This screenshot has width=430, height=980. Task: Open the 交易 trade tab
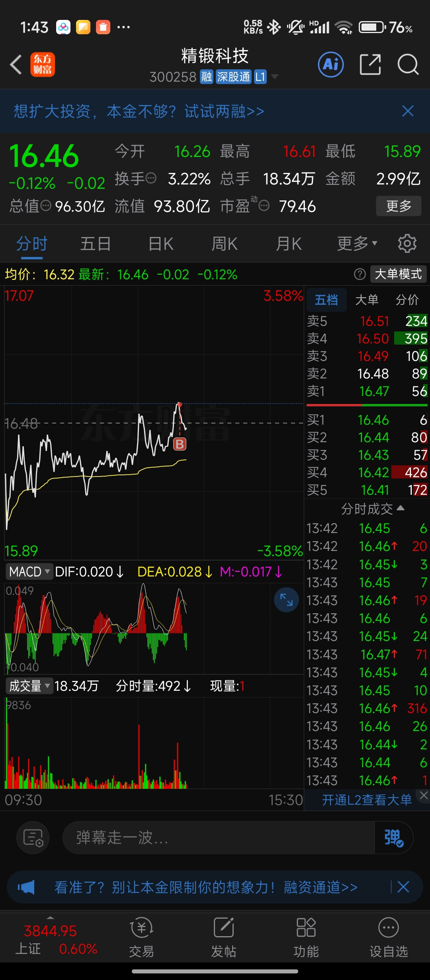click(141, 937)
